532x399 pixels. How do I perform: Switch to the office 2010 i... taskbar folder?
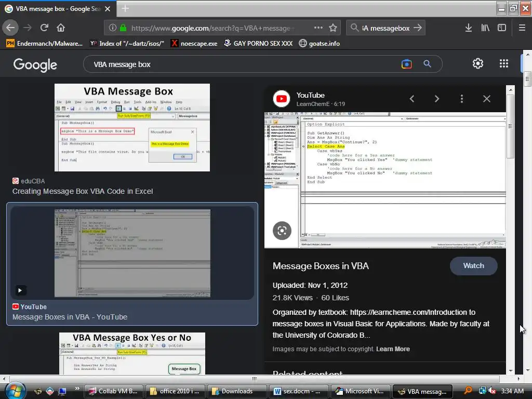[x=175, y=391]
